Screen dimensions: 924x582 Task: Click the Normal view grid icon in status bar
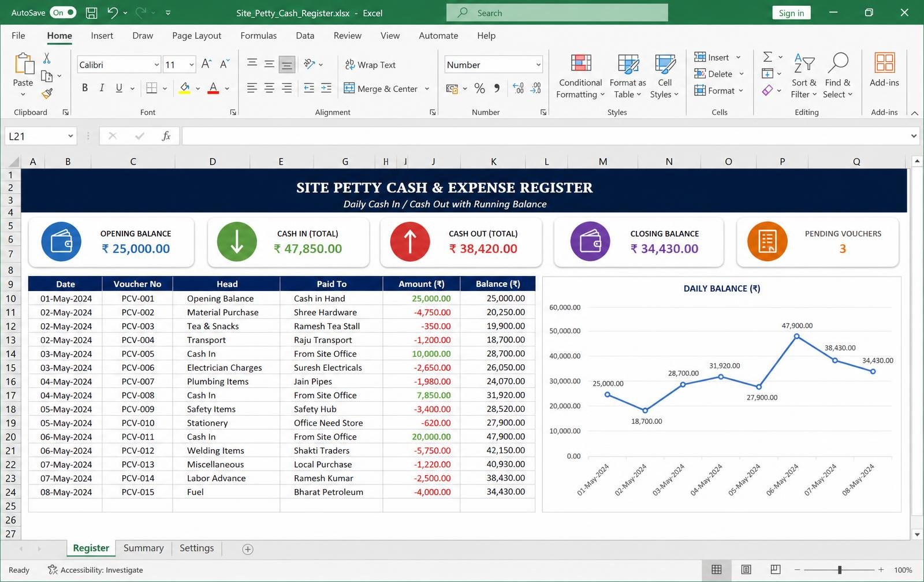pos(717,570)
